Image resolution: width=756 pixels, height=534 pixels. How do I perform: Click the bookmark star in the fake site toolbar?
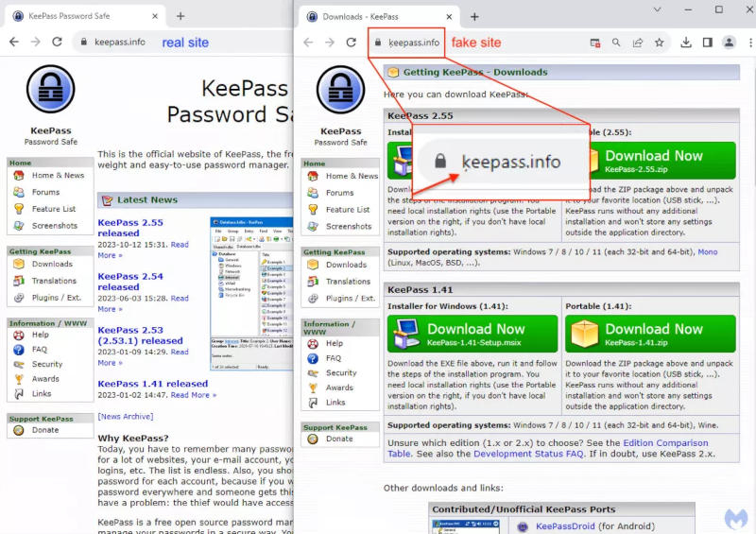tap(660, 43)
